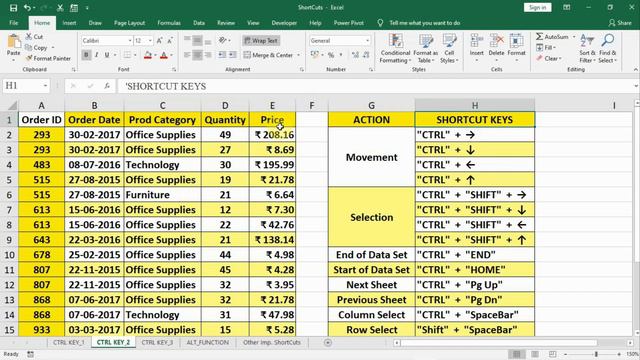Screen dimensions: 640x360
Task: Open Other Imp. ShortCuts sheet tab
Action: click(x=272, y=342)
